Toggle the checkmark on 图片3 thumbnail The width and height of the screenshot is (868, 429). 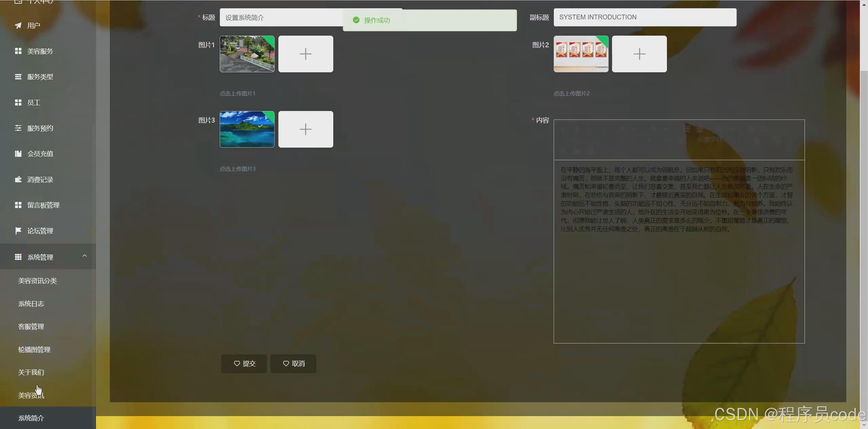pos(260,126)
